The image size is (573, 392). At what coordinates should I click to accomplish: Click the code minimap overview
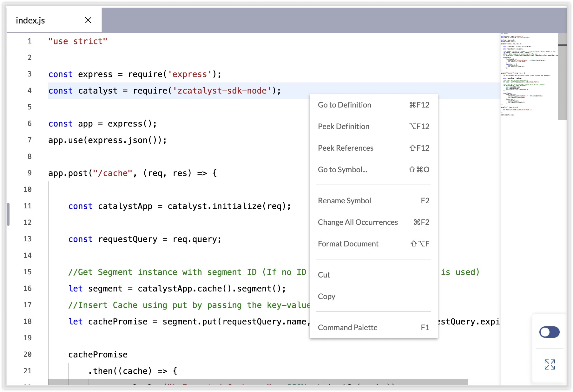click(x=529, y=75)
